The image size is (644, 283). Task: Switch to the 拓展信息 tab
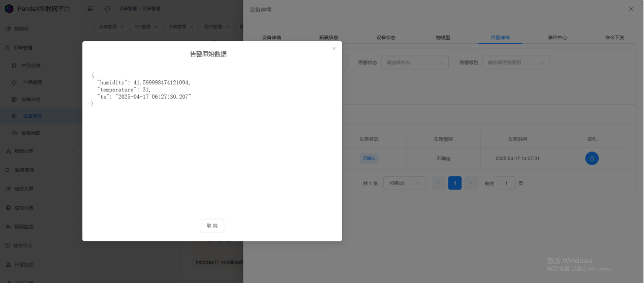point(328,38)
